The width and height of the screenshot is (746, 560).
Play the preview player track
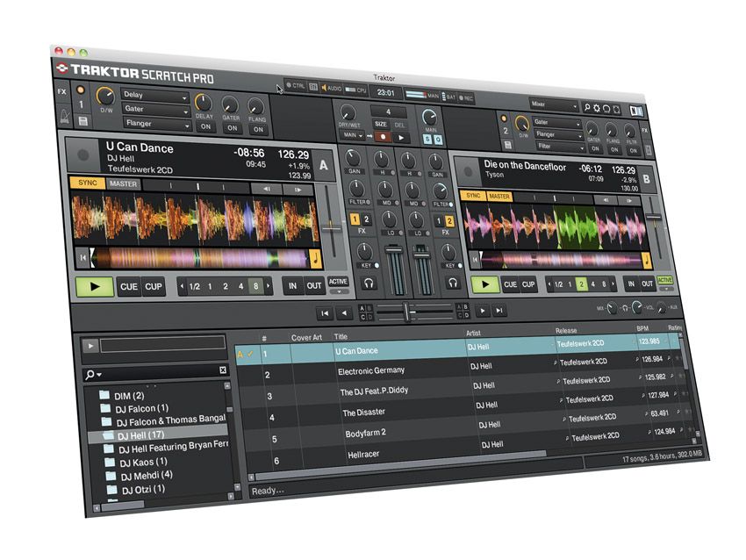tap(90, 346)
